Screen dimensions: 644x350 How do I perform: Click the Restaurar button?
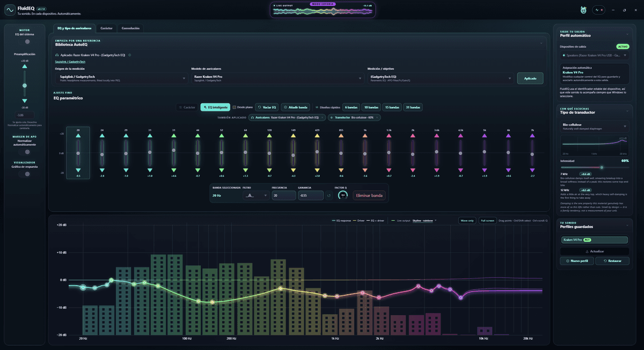pos(612,261)
